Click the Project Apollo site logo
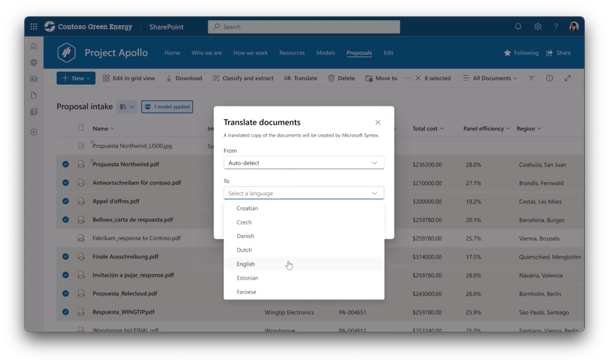 [66, 52]
